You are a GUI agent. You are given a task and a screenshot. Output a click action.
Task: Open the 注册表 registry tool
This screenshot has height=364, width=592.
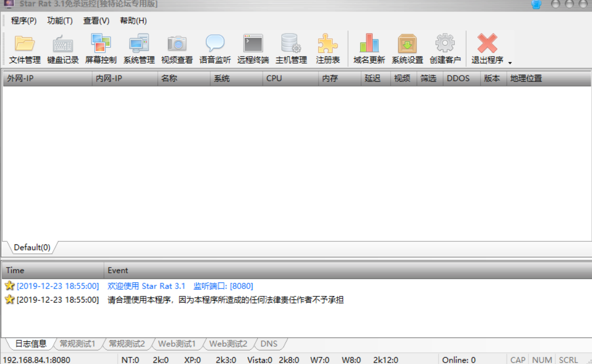pos(327,49)
